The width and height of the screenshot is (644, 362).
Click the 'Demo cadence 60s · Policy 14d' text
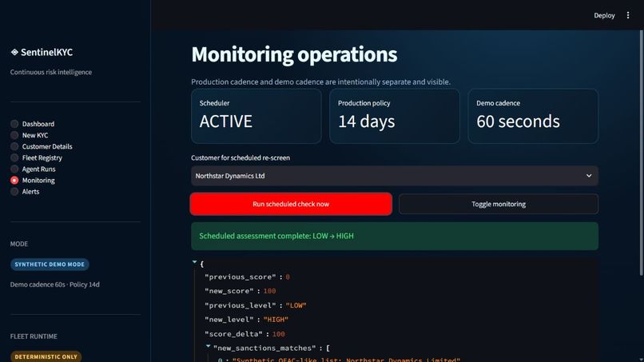click(x=54, y=284)
